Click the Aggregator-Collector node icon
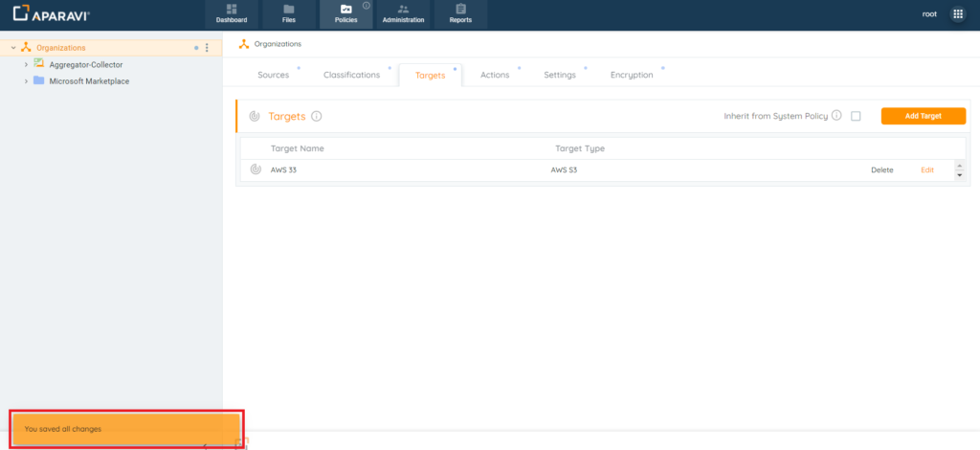 click(38, 64)
